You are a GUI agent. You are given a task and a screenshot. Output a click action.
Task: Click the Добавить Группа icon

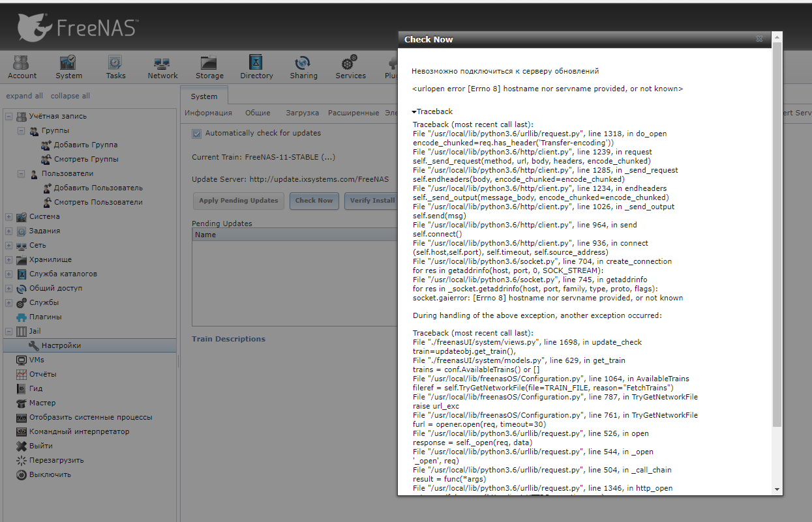pos(46,145)
